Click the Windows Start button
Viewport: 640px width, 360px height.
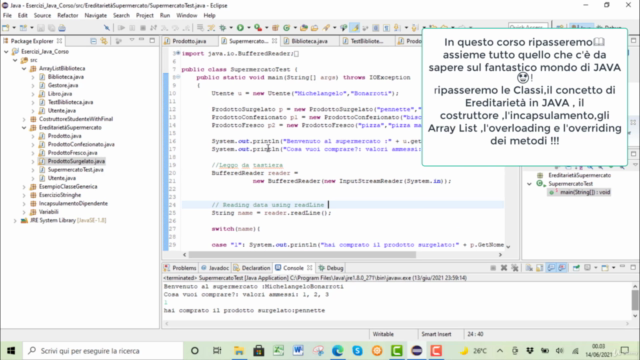[11, 351]
